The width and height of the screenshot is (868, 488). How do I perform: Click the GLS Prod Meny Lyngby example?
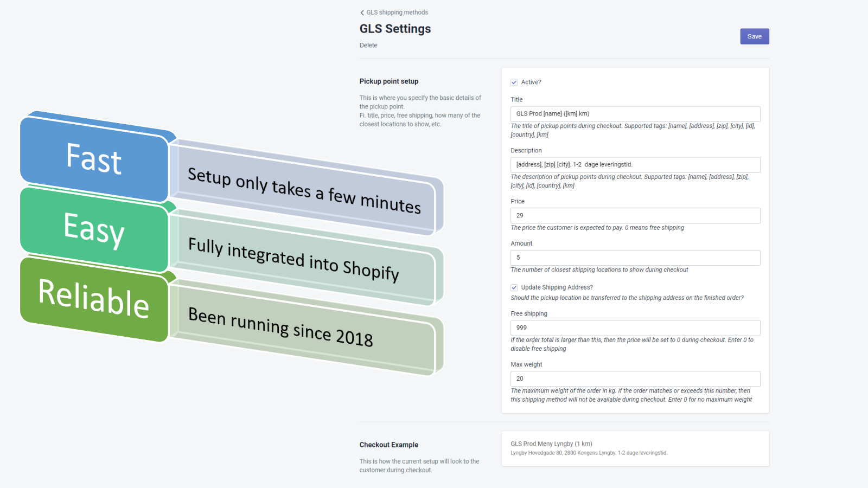coord(551,444)
